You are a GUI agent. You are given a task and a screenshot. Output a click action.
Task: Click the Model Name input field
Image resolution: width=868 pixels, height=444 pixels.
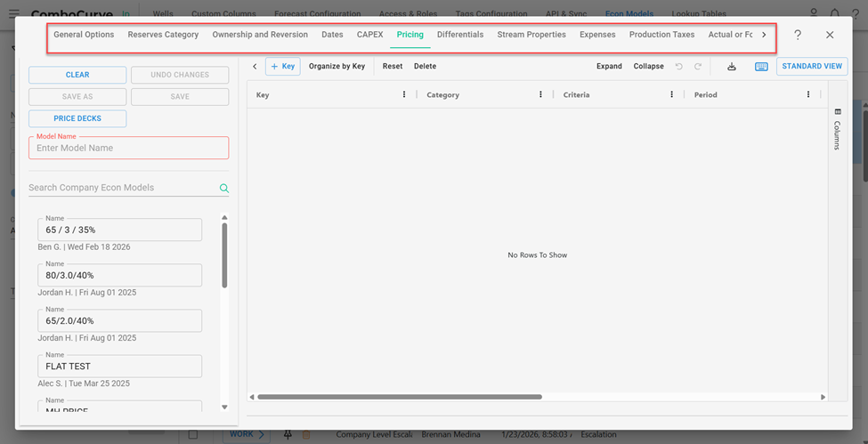click(x=128, y=149)
